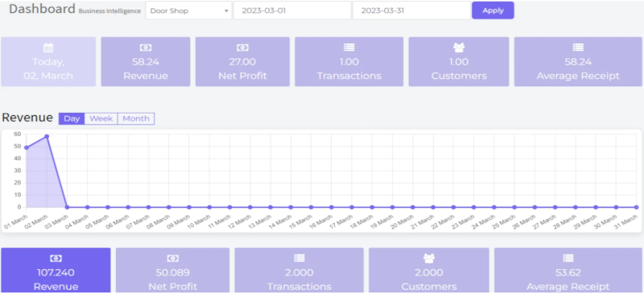
Task: Click the list icon above 1.00 Transactions
Action: click(x=349, y=48)
